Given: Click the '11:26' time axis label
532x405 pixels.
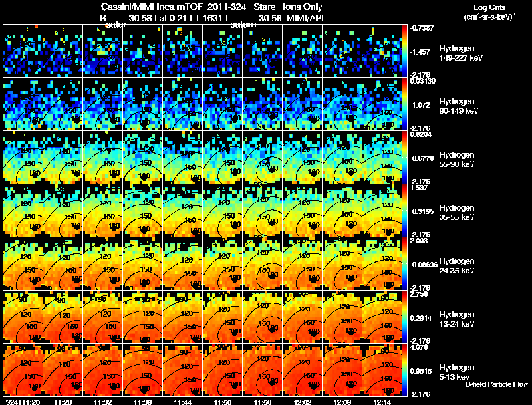Looking at the screenshot, I should coord(63,402).
